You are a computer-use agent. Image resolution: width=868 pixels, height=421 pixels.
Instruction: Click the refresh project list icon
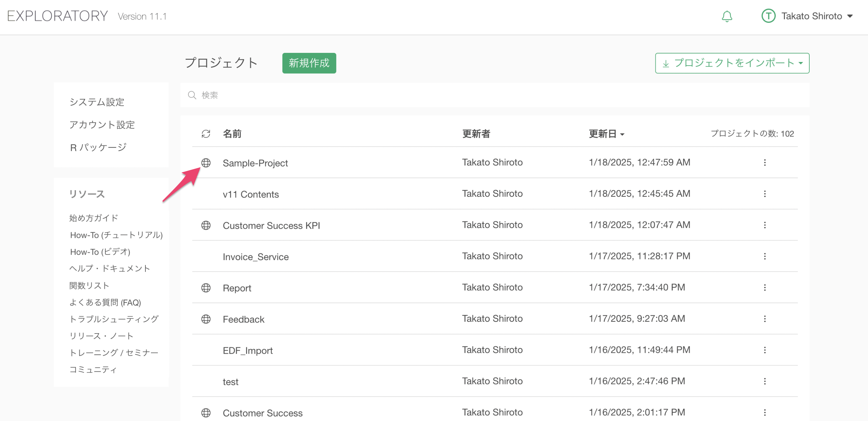coord(206,134)
